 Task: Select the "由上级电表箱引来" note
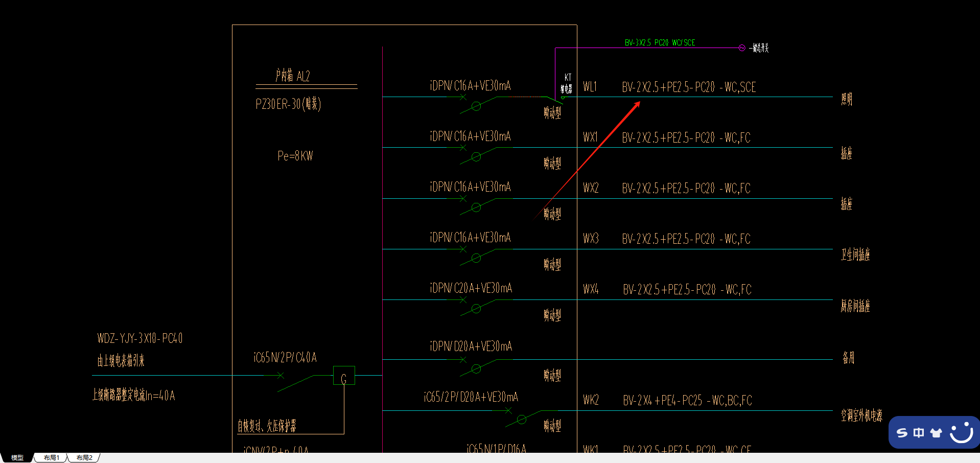coord(121,361)
